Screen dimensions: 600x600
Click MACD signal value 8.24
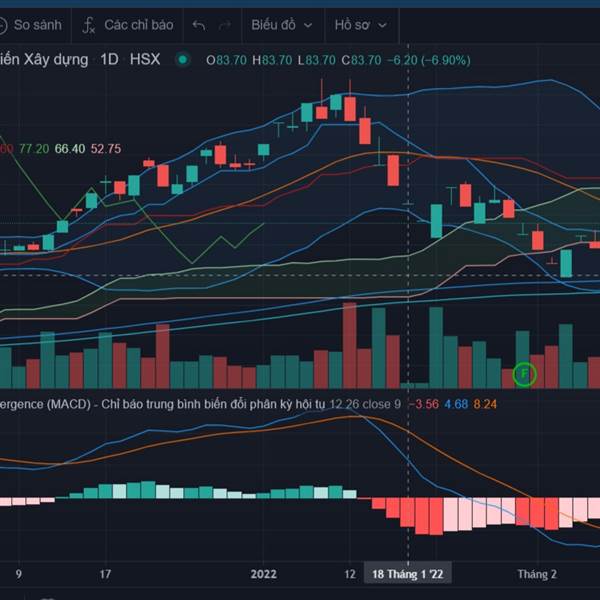tap(485, 404)
